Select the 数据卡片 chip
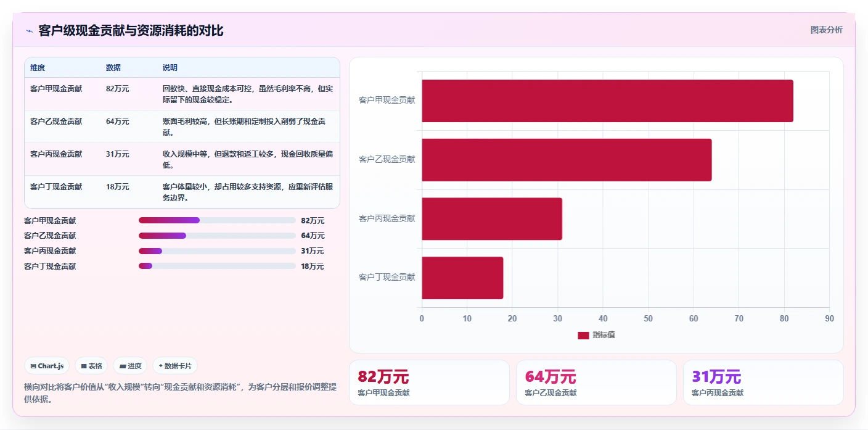Screen dimensions: 868x430 click(175, 366)
